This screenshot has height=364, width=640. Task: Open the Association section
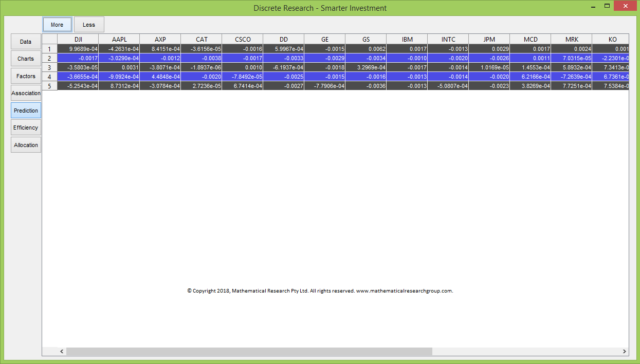(x=26, y=94)
